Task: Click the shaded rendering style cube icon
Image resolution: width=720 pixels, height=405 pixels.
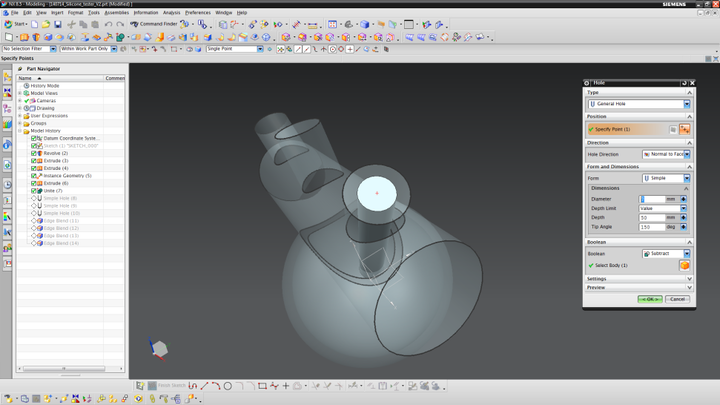Action: point(365,24)
